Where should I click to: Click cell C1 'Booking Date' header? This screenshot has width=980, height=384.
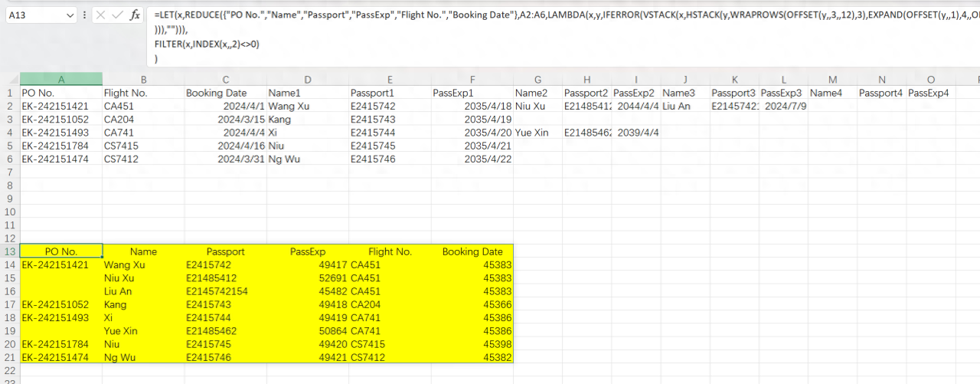(225, 93)
